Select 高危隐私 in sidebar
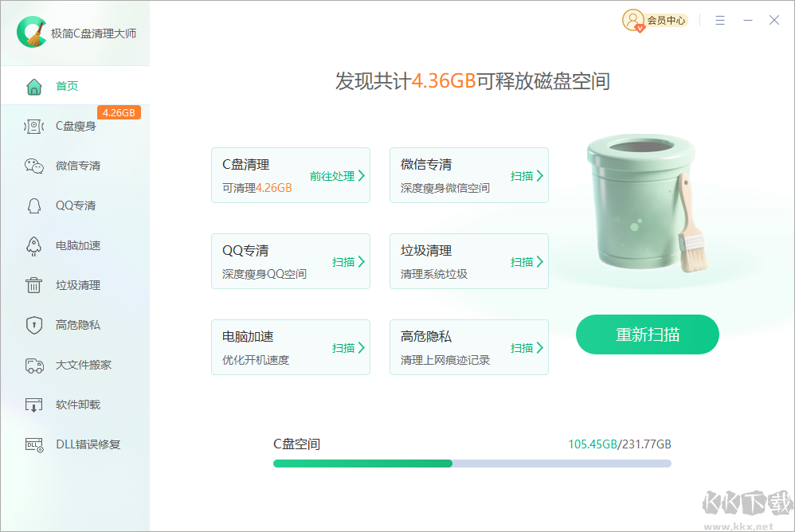 click(x=75, y=325)
